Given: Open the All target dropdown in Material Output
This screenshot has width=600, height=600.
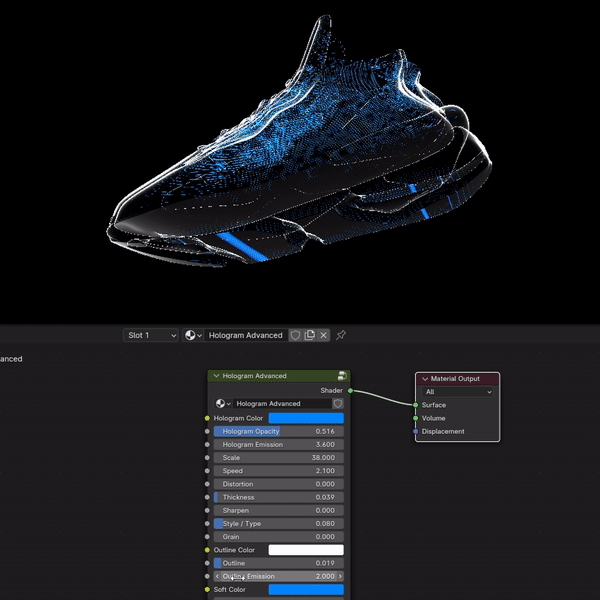Looking at the screenshot, I should click(x=458, y=392).
